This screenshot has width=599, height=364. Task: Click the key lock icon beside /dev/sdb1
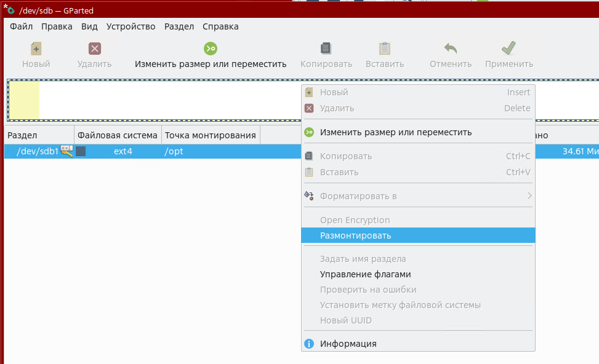pyautogui.click(x=67, y=151)
